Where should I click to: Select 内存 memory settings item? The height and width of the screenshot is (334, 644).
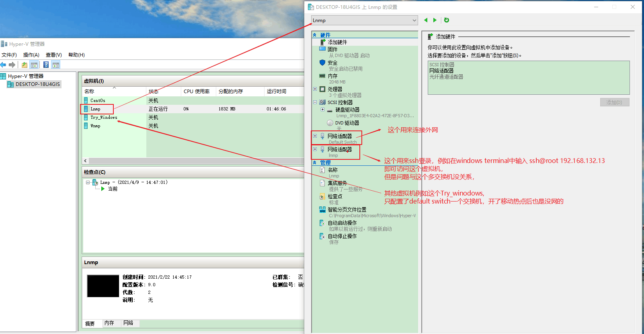coord(332,76)
